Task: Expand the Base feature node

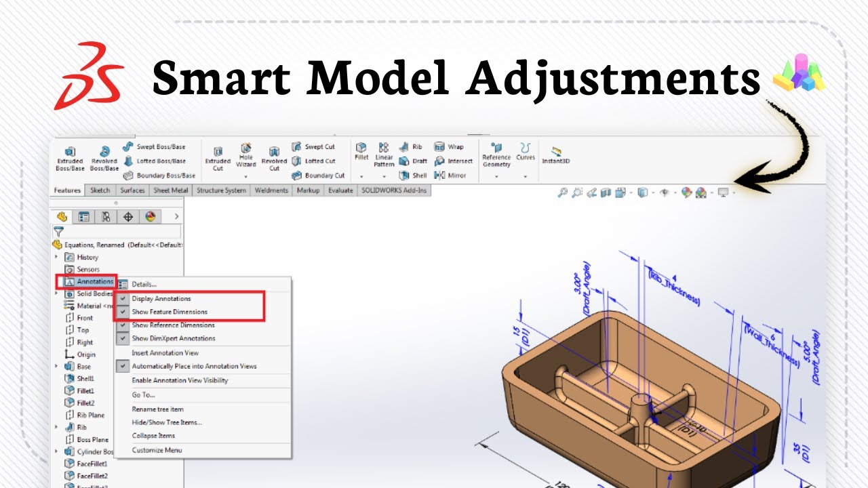Action: click(56, 366)
